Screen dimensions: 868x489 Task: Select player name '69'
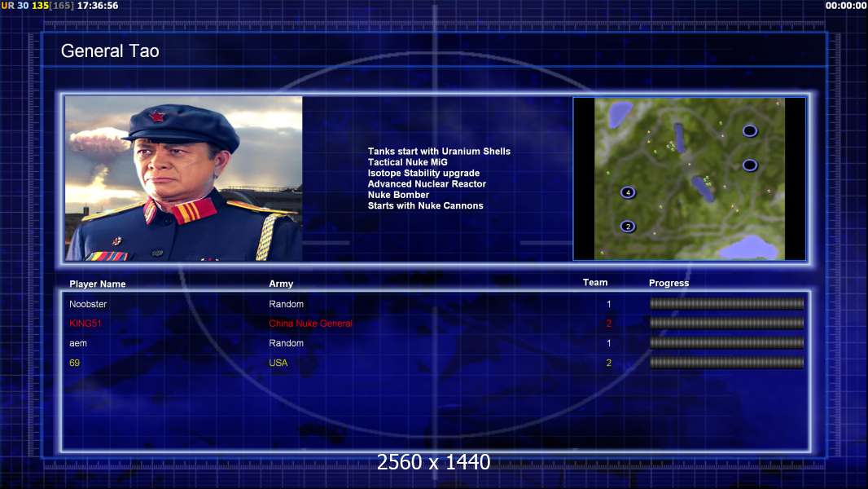tap(75, 363)
